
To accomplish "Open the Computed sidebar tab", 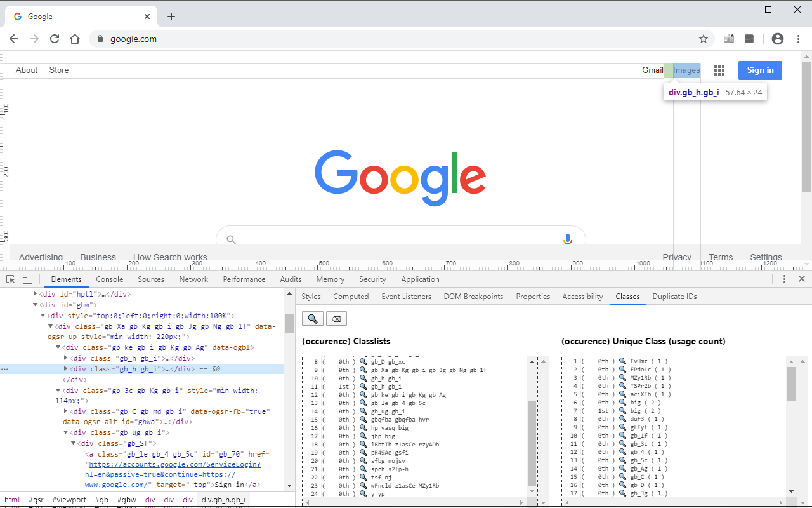I will coord(351,297).
